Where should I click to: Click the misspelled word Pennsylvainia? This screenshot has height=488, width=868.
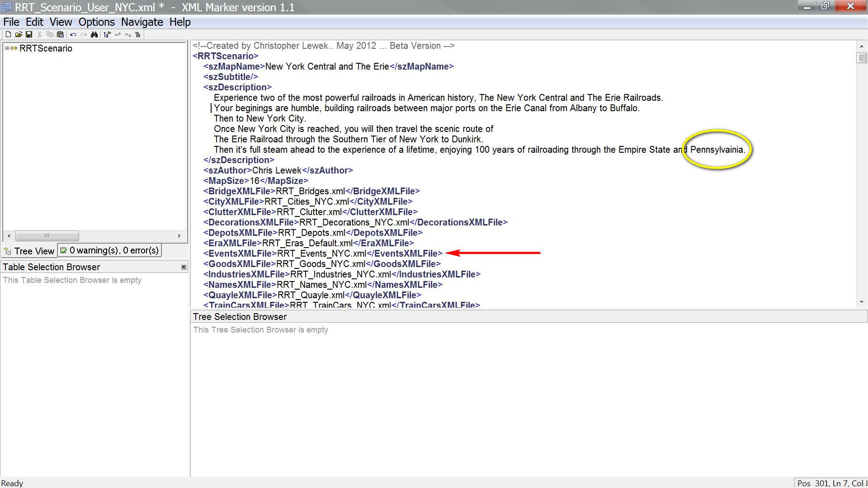717,150
